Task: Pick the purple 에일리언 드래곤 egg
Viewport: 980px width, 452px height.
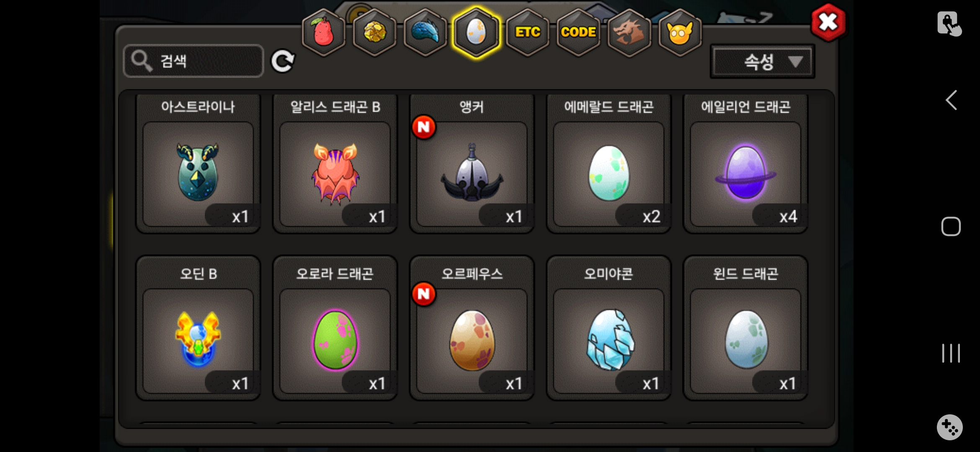Action: pyautogui.click(x=745, y=164)
